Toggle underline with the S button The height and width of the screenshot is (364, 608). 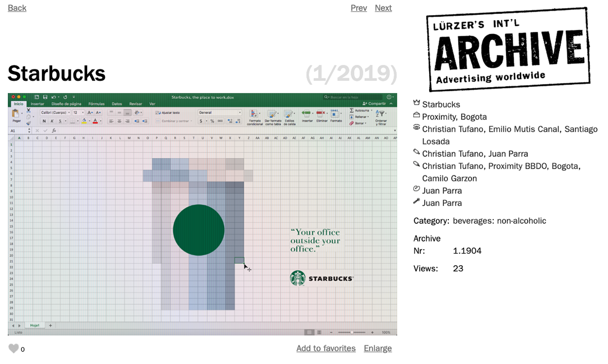pyautogui.click(x=60, y=121)
